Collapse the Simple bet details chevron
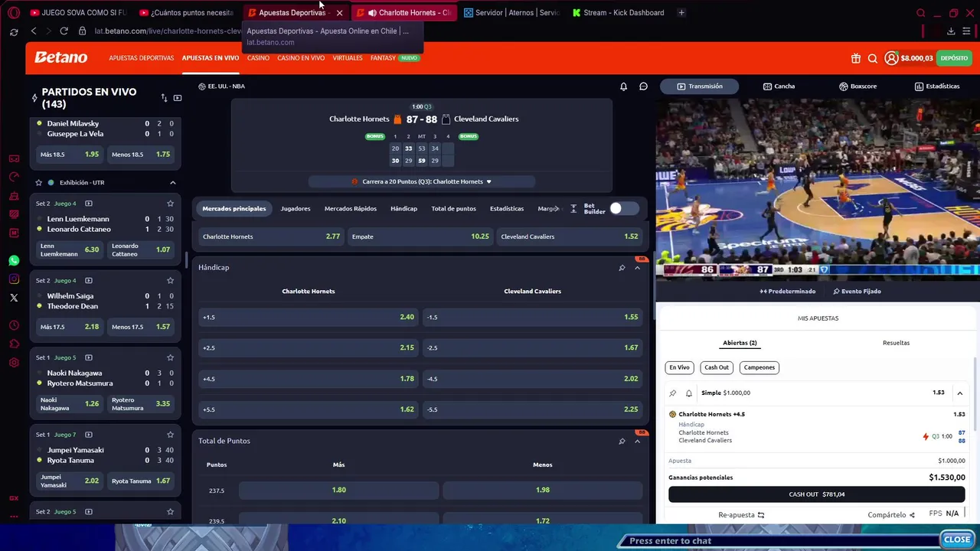Image resolution: width=980 pixels, height=551 pixels. pyautogui.click(x=959, y=393)
